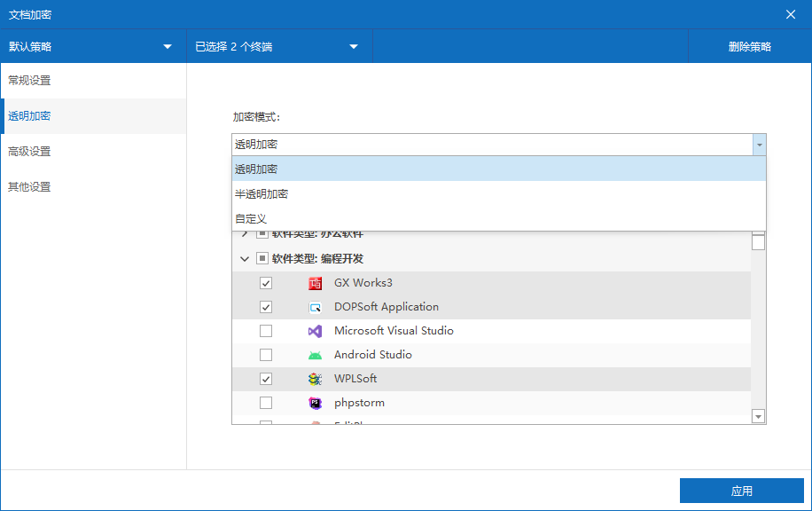Screen dimensions: 812x511
Task: Open the 已选择 2 个终端 dropdown
Action: [278, 47]
